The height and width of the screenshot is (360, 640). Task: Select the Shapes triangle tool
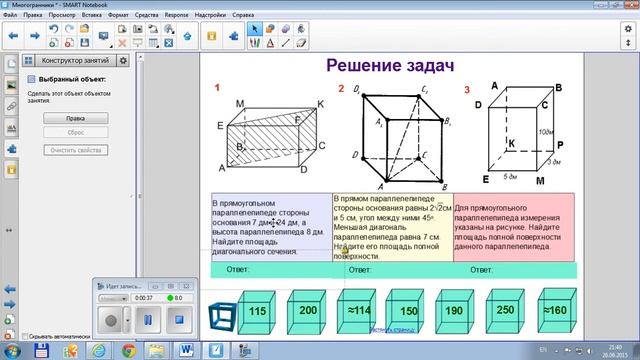270,43
